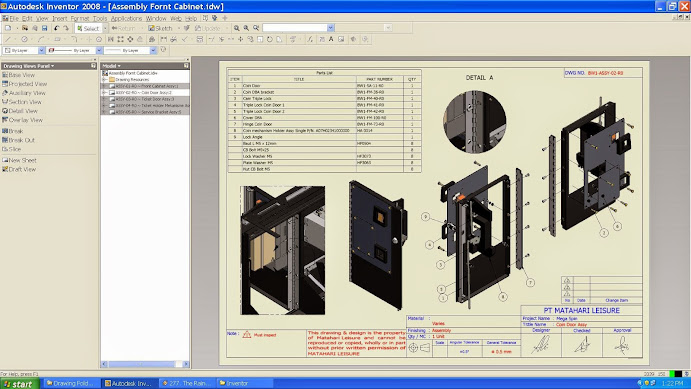
Task: Click the Sketch button
Action: click(x=160, y=28)
